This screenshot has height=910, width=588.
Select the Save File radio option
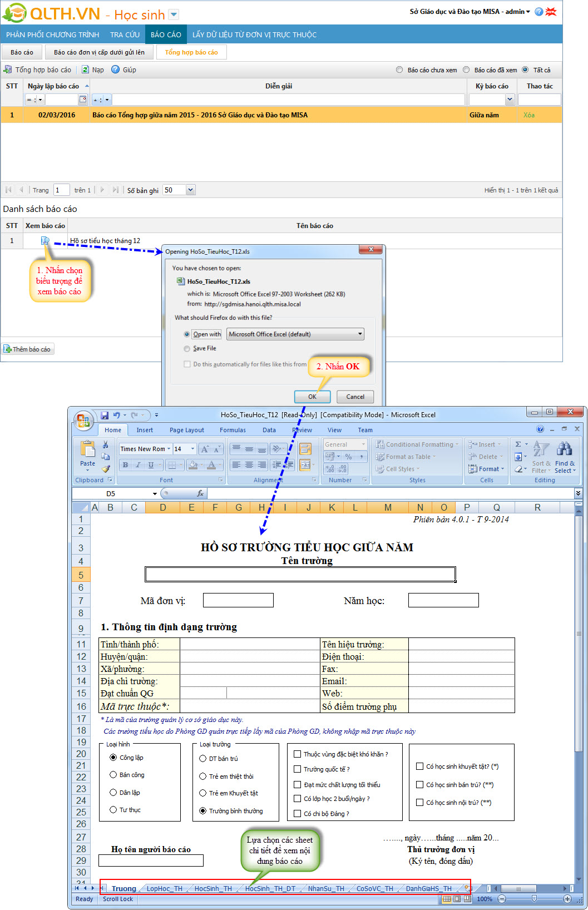187,349
